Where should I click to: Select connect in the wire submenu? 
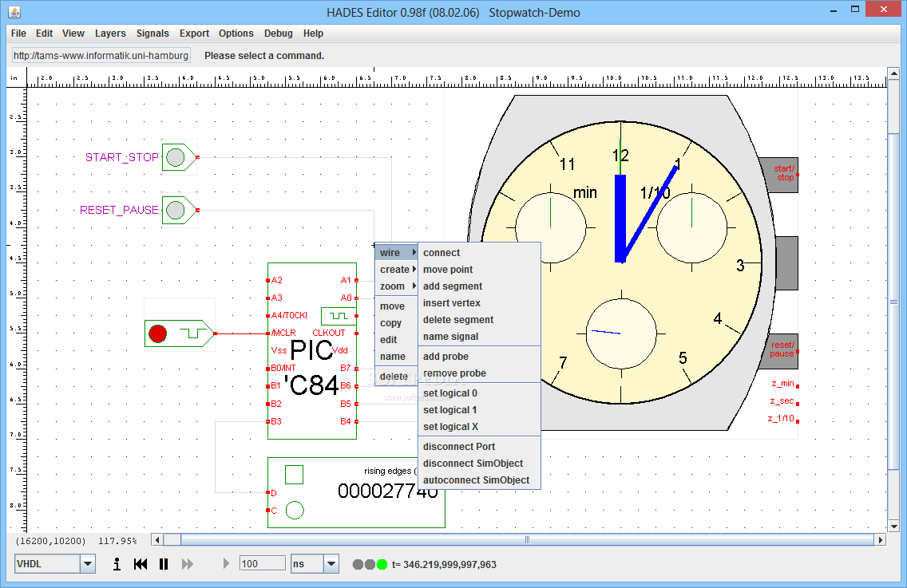(479, 253)
